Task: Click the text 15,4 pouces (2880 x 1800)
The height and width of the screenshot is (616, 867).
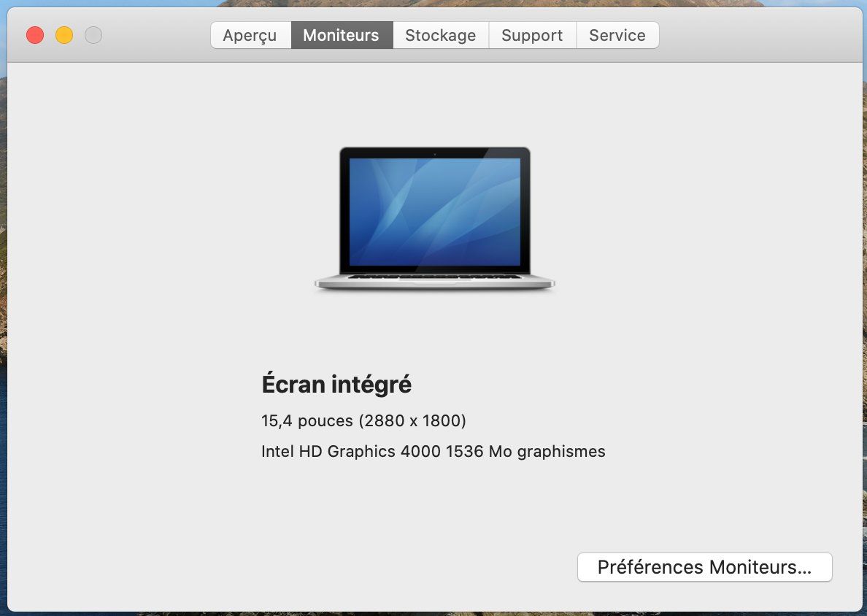Action: (363, 421)
